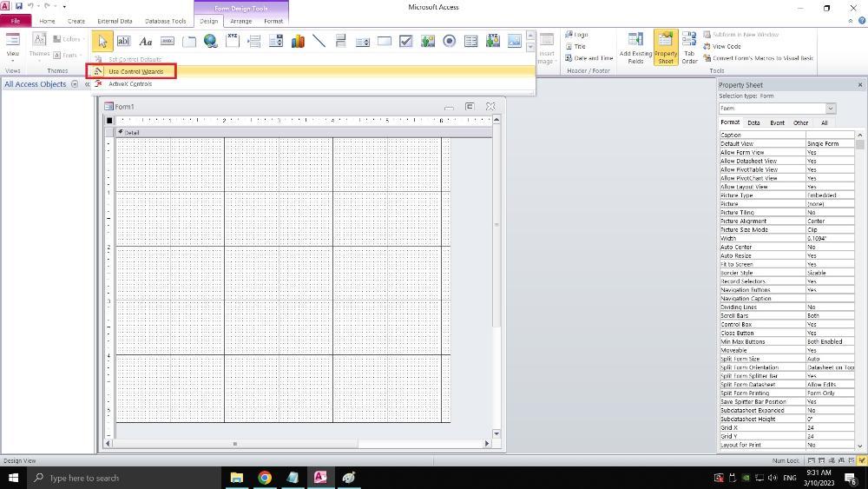Switch to Format ribbon tab
This screenshot has width=868, height=489.
273,21
